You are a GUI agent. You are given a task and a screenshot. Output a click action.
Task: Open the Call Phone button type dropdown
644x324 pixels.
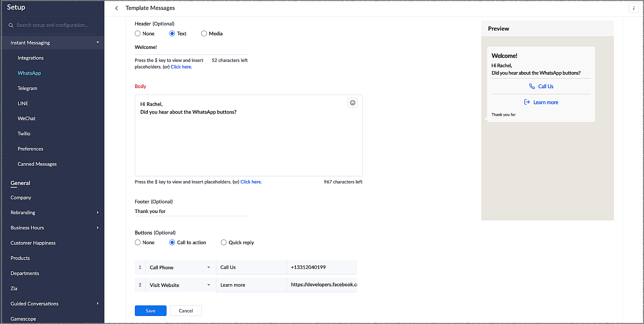pyautogui.click(x=181, y=267)
